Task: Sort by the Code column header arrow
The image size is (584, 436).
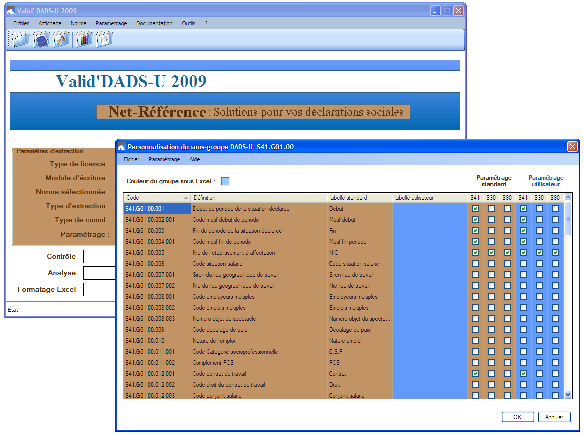Action: click(185, 198)
